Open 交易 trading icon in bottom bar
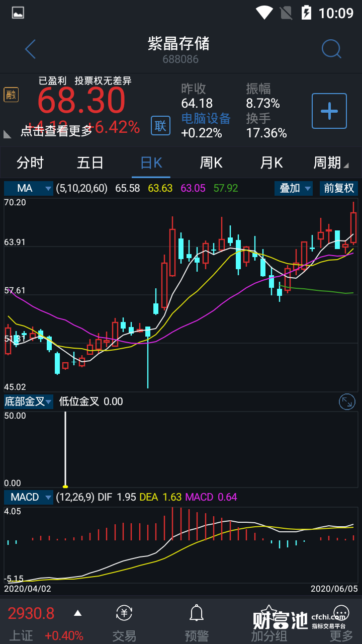This screenshot has width=362, height=644. [x=124, y=623]
